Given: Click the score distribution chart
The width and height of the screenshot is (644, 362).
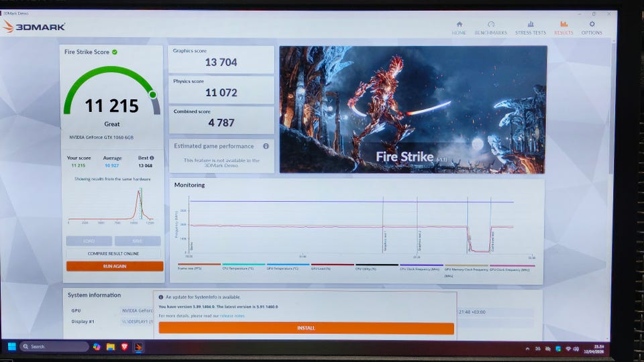Looking at the screenshot, I should click(111, 205).
